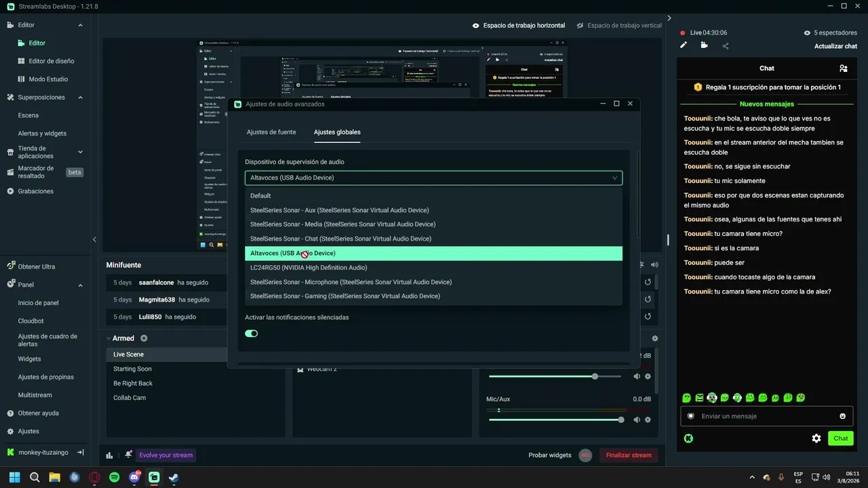This screenshot has height=488, width=868.
Task: Switch to the Ajustes de fuente tab
Action: [271, 132]
